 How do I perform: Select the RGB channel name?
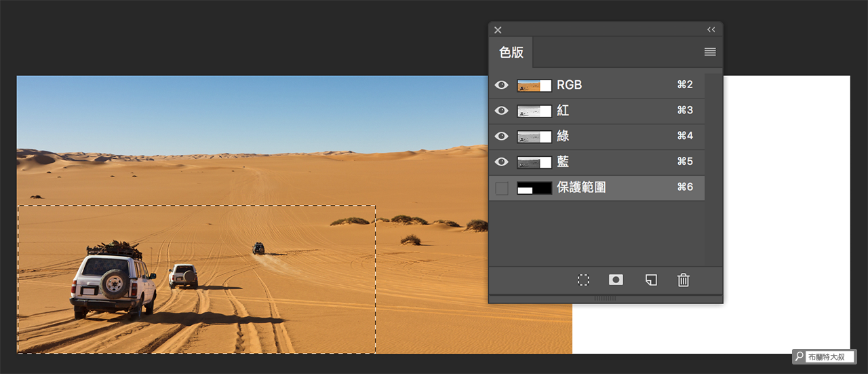point(570,85)
